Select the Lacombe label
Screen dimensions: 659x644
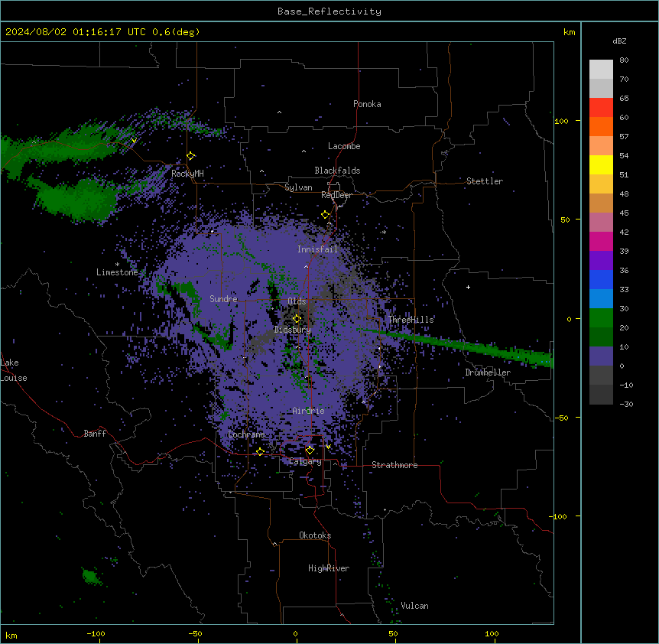coord(344,146)
